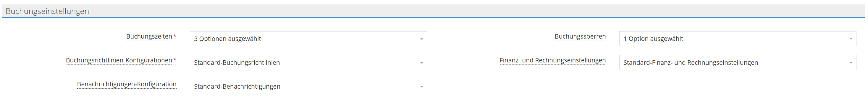Click the arrow of the Buchungssperren dropdown
The image size is (868, 106).
tap(851, 39)
